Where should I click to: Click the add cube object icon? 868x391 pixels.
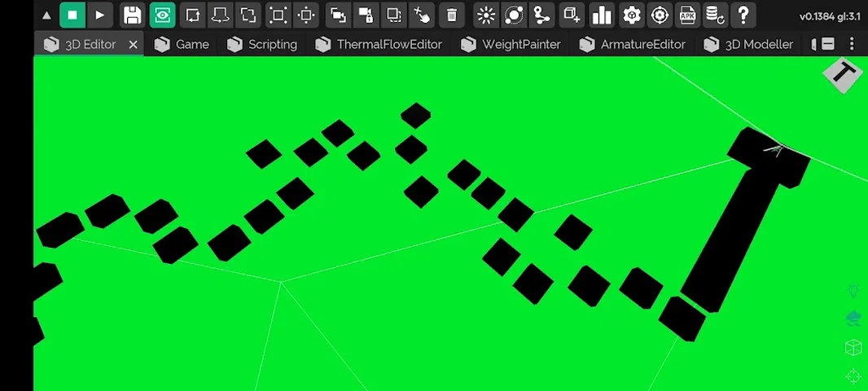(572, 15)
